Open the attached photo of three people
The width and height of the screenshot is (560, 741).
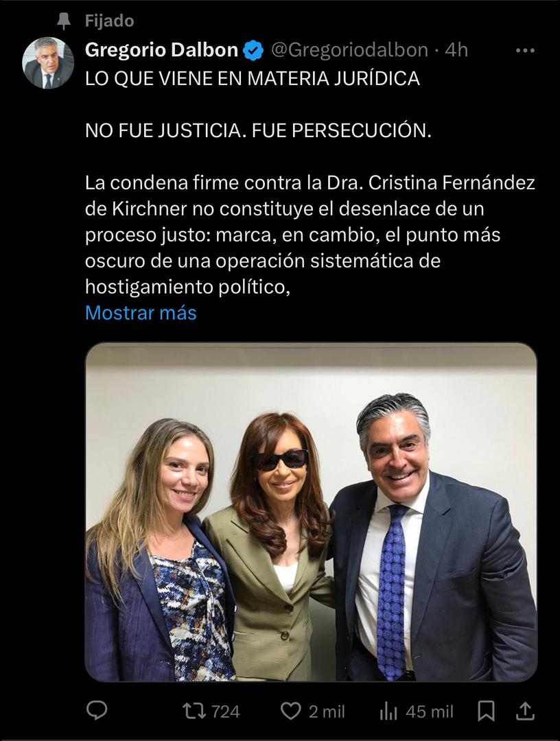coord(311,512)
